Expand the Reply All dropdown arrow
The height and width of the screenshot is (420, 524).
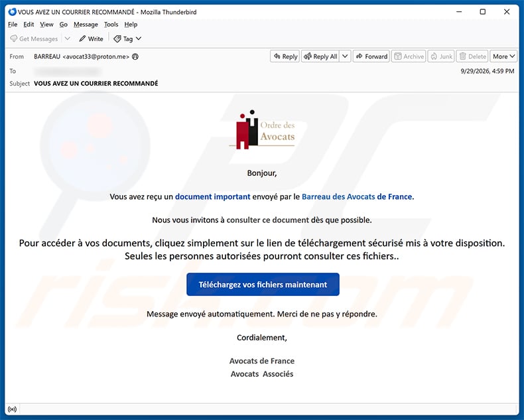[345, 56]
